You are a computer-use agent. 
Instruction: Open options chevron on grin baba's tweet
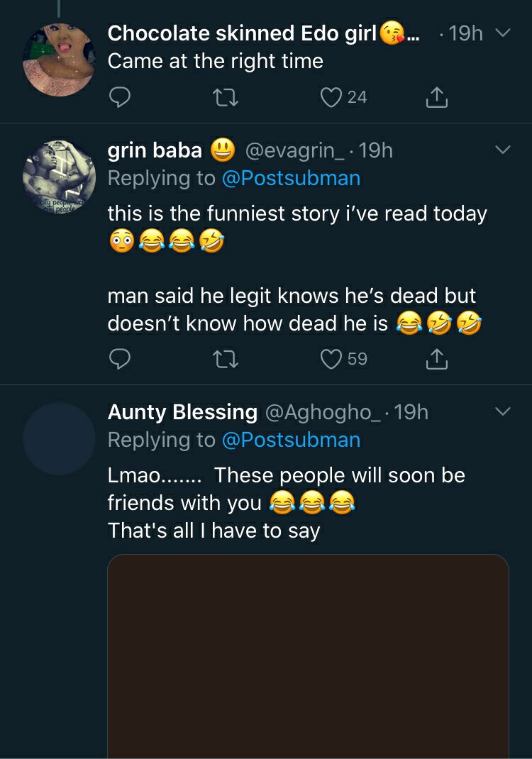[501, 150]
